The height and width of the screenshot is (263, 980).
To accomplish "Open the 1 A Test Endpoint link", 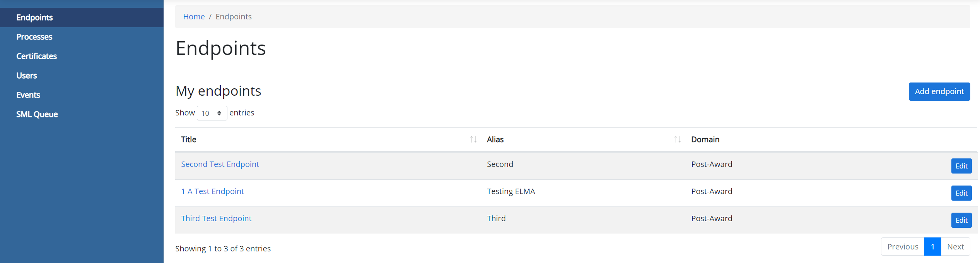I will click(212, 191).
